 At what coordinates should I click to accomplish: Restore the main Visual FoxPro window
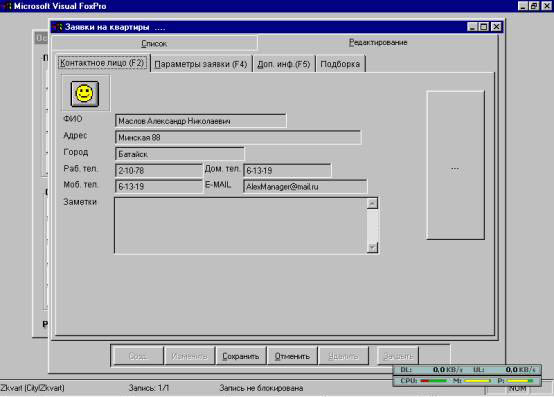(534, 6)
